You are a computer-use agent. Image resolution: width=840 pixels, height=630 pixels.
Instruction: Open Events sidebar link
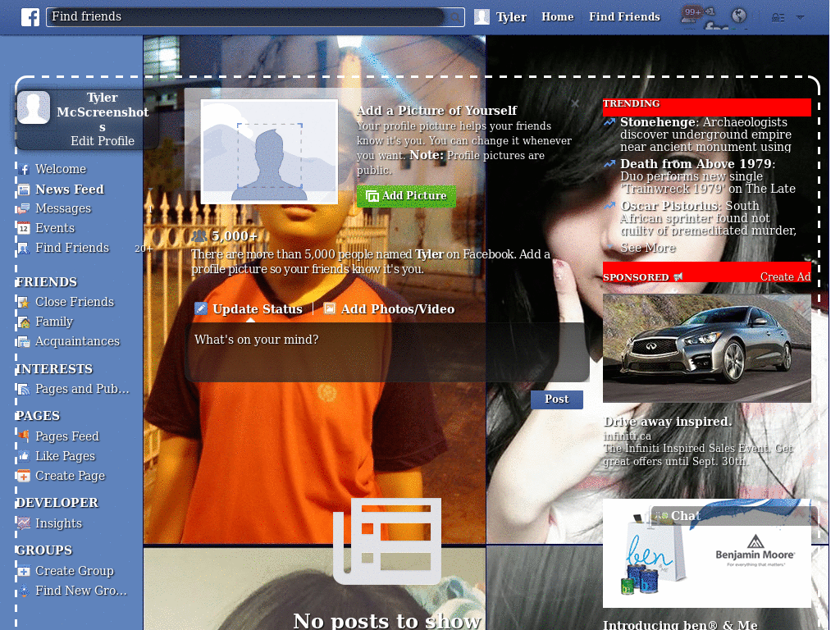55,228
